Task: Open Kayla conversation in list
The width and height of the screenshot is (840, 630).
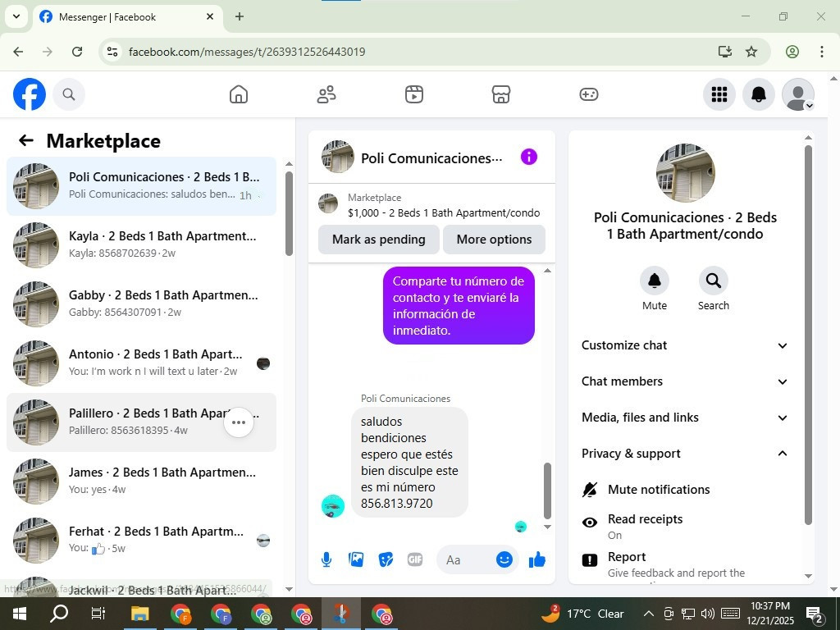Action: point(141,244)
